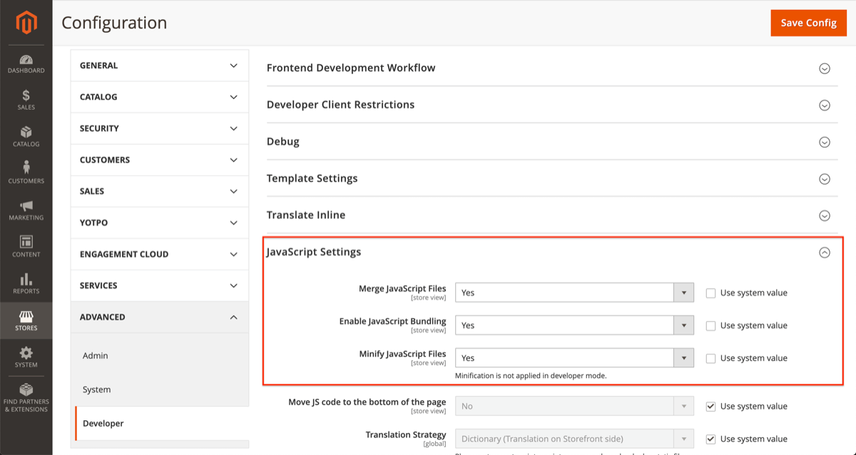Check Use system value for Merge JavaScript Files
Image resolution: width=856 pixels, height=455 pixels.
[710, 293]
